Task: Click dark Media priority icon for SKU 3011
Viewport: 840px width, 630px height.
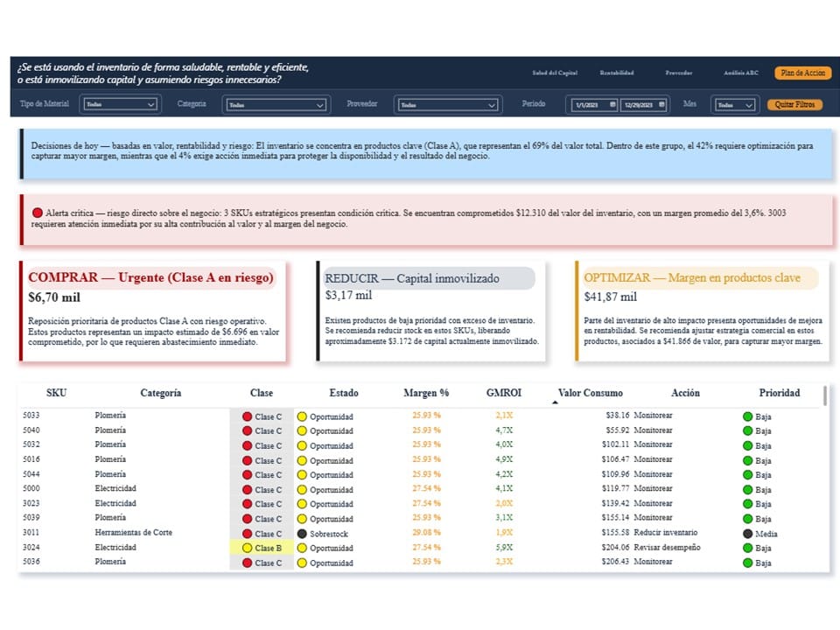Action: pos(748,534)
